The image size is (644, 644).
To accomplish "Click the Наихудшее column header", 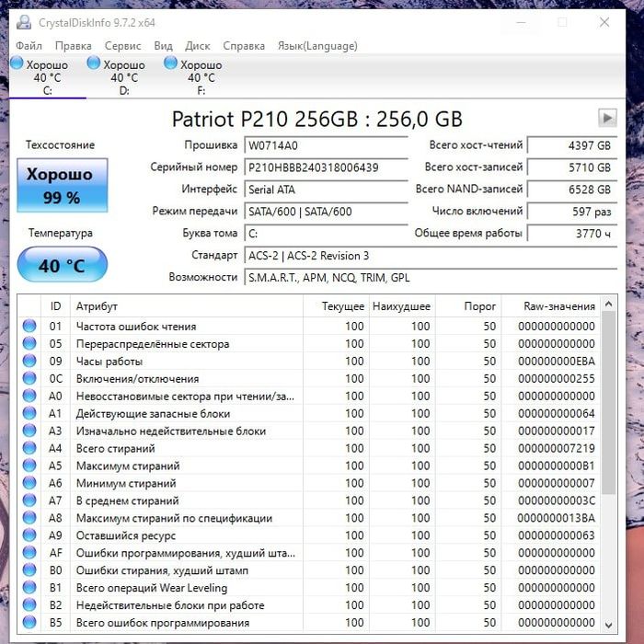I will [402, 306].
